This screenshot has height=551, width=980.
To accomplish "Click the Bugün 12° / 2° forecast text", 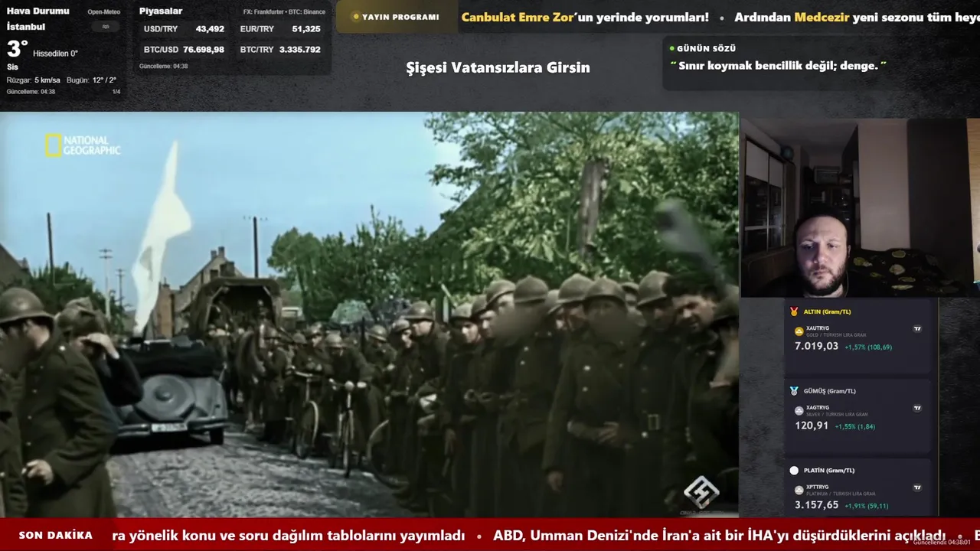I will point(91,80).
